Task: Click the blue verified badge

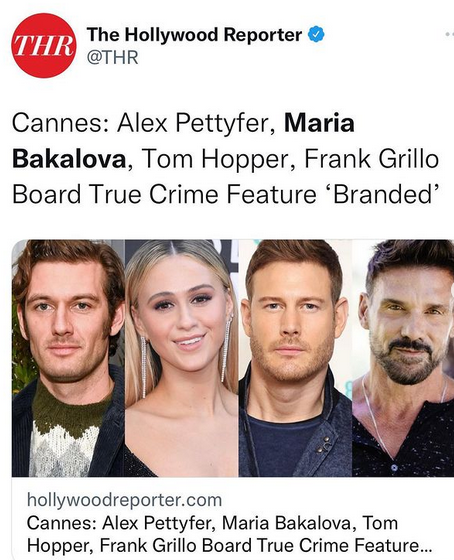Action: point(316,35)
